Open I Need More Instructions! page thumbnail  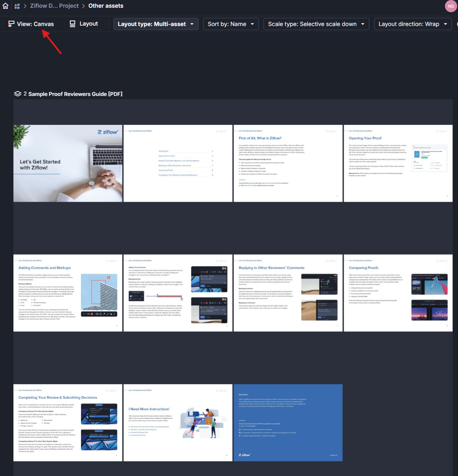click(178, 423)
